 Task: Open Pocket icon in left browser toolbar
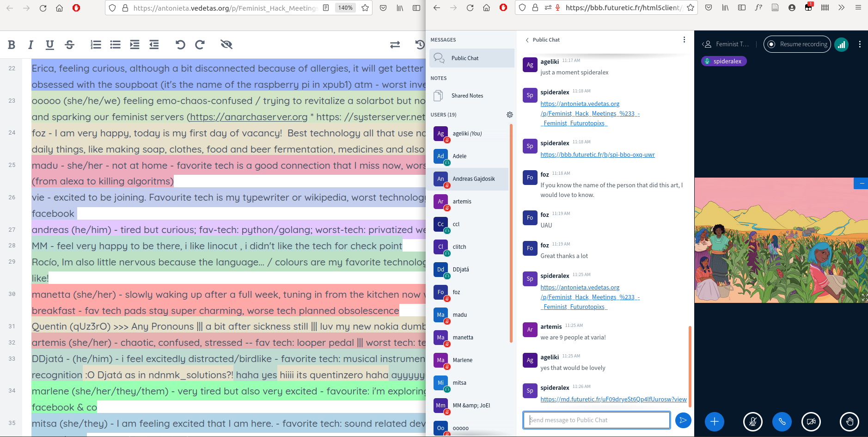tap(383, 8)
